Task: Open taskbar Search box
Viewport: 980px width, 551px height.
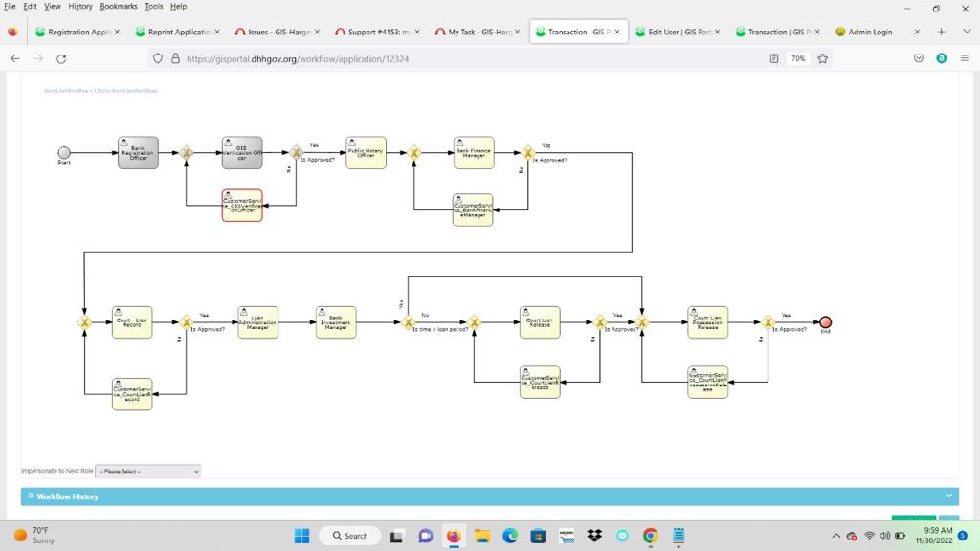Action: [350, 536]
